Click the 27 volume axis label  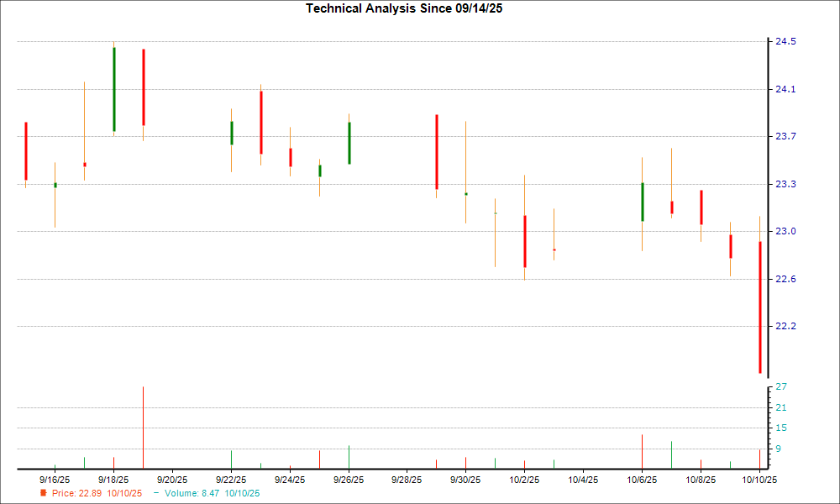(780, 386)
